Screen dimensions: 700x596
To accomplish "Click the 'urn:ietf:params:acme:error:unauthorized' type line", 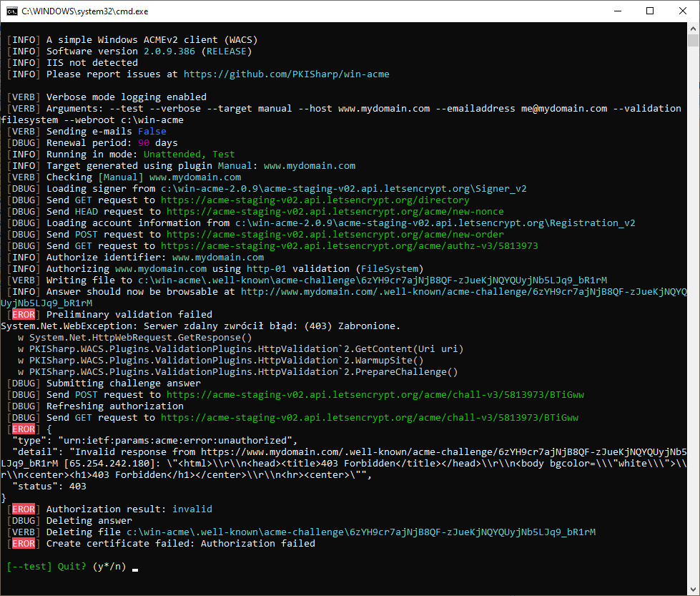I will (155, 441).
